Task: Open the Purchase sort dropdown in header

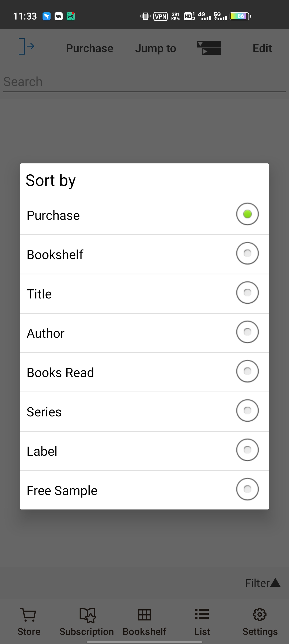Action: point(89,48)
